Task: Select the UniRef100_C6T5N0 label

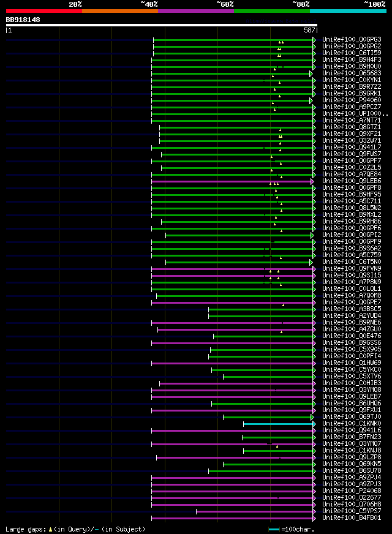Action: (x=352, y=262)
